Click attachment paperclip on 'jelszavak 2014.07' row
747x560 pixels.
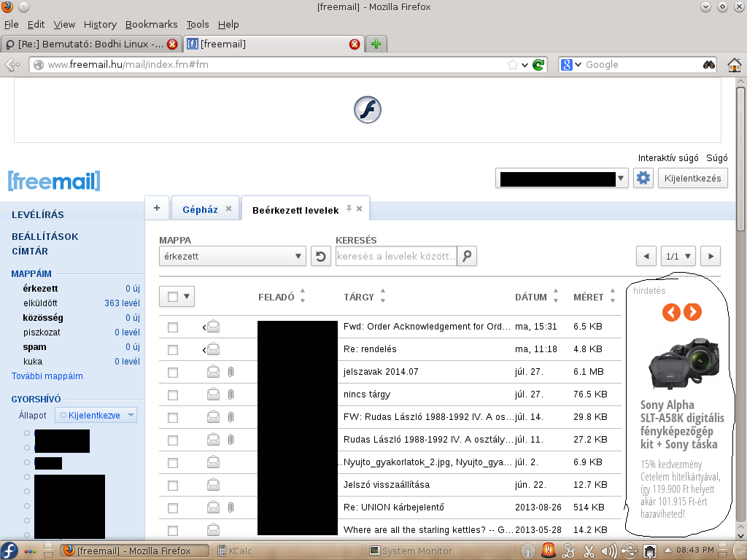tap(231, 372)
